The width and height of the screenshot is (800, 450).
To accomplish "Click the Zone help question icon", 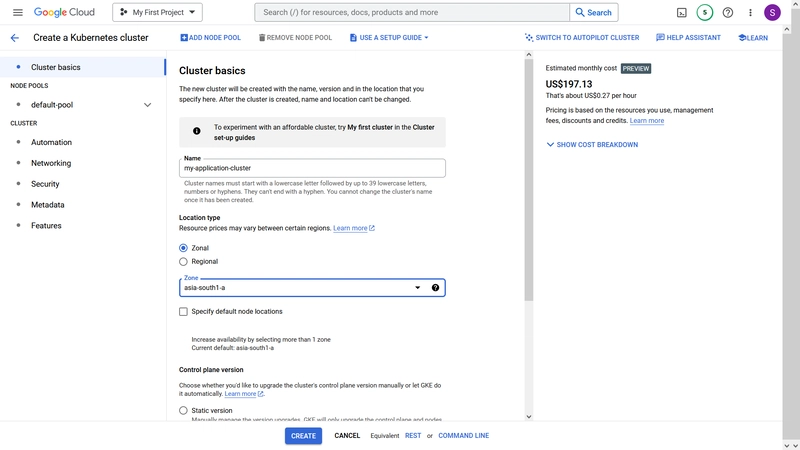I will [435, 288].
